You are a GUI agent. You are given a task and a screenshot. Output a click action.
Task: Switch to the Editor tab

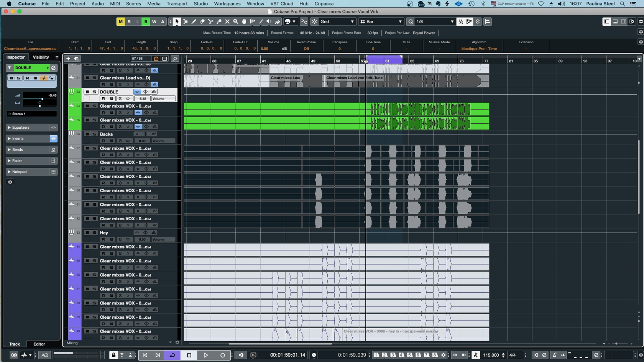39,344
